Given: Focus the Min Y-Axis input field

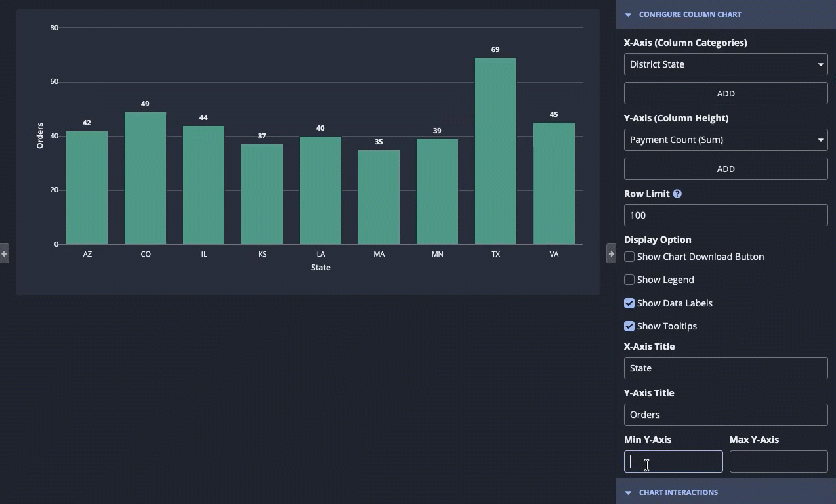Looking at the screenshot, I should tap(673, 461).
